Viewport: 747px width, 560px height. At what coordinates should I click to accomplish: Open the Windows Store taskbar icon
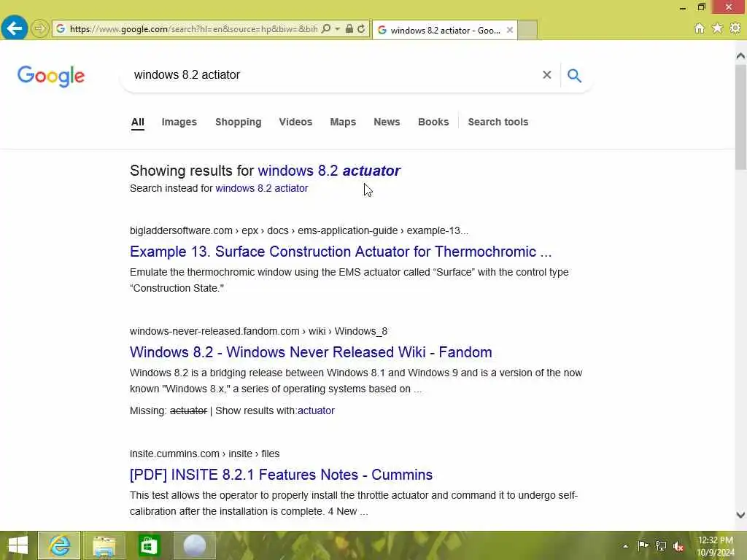coord(149,545)
